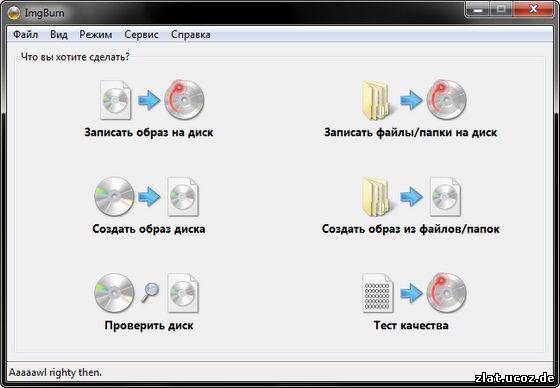
Task: Open the Справка menu
Action: click(190, 35)
